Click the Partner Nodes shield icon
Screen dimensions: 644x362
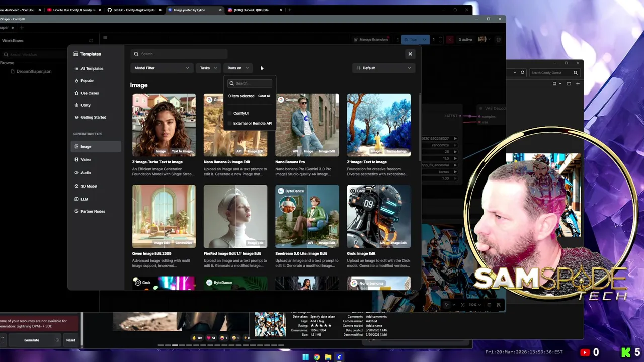[76, 211]
